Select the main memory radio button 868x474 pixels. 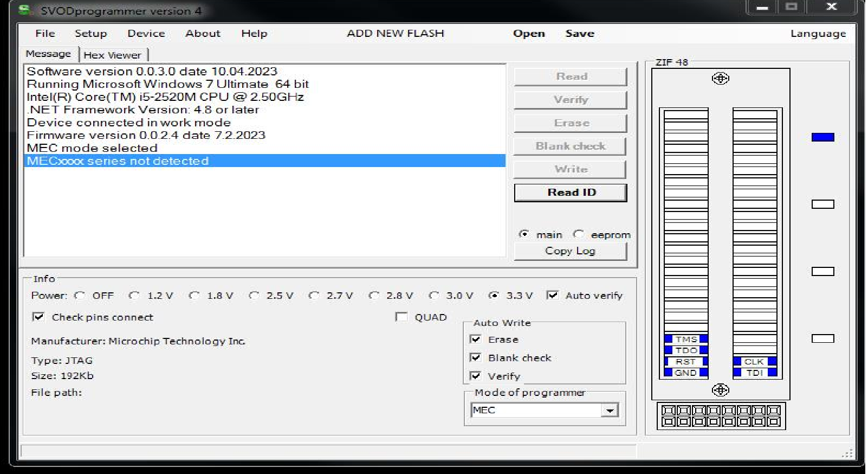[x=523, y=234]
